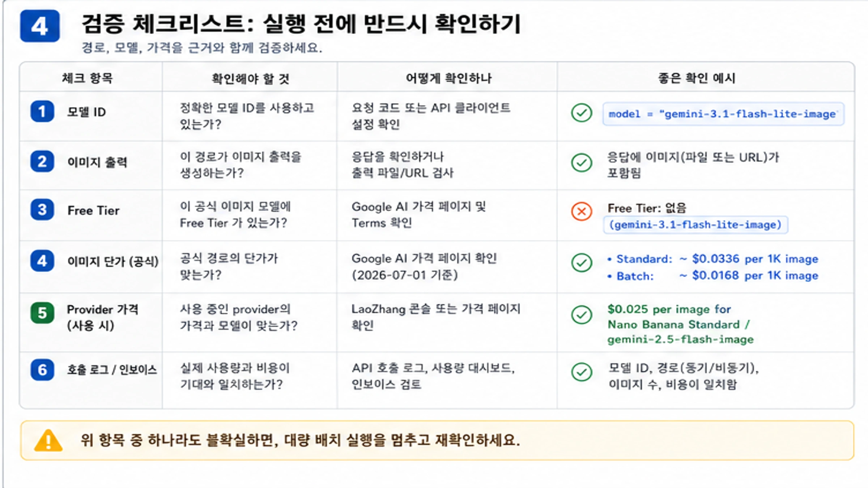Click the number 3 badge beside Free Tier
Screen dimensions: 868x488
[x=42, y=210]
